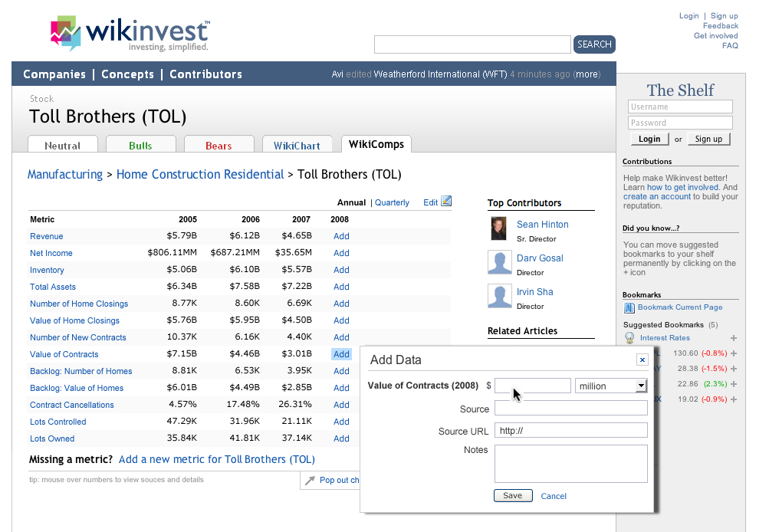Click the Bookmark Current Page icon
The width and height of the screenshot is (769, 532).
click(x=629, y=307)
